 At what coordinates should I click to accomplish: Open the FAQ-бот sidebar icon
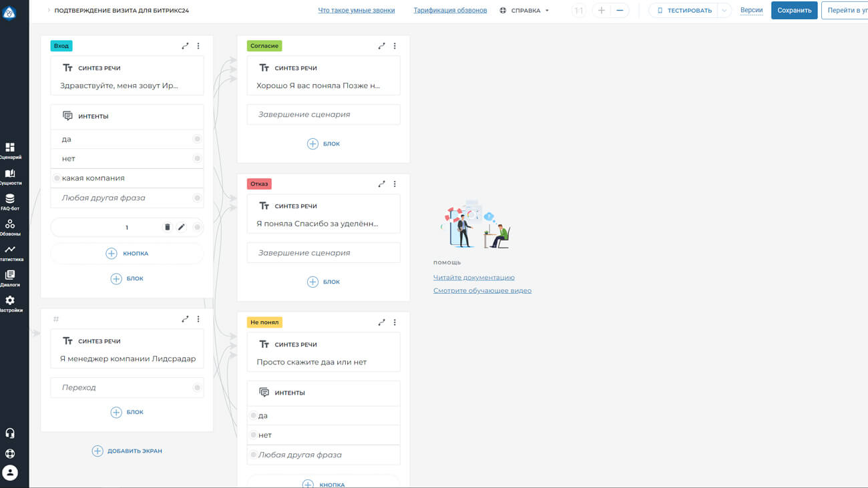10,202
